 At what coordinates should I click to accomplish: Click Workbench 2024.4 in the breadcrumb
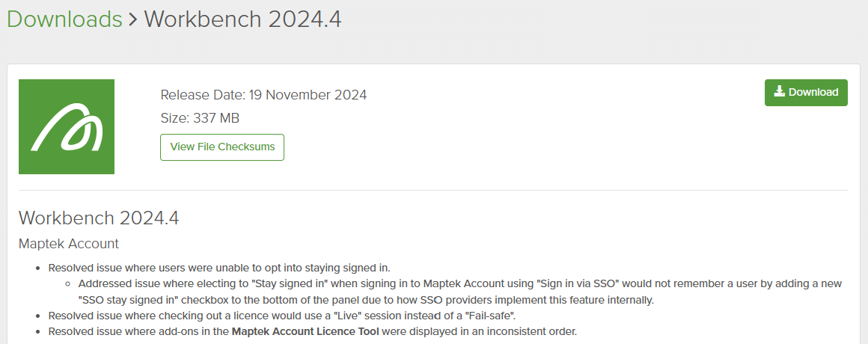pyautogui.click(x=242, y=19)
